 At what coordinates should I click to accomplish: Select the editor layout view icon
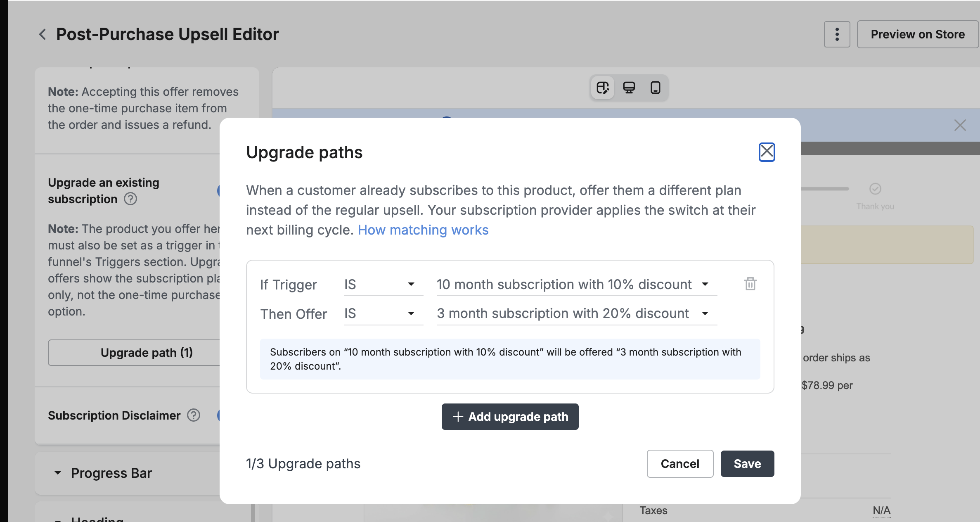tap(603, 88)
